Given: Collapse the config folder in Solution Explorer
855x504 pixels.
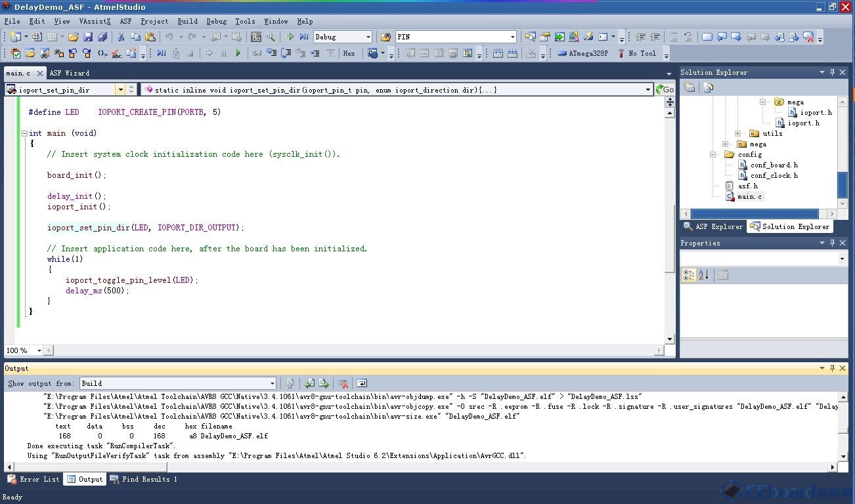Looking at the screenshot, I should pyautogui.click(x=713, y=154).
